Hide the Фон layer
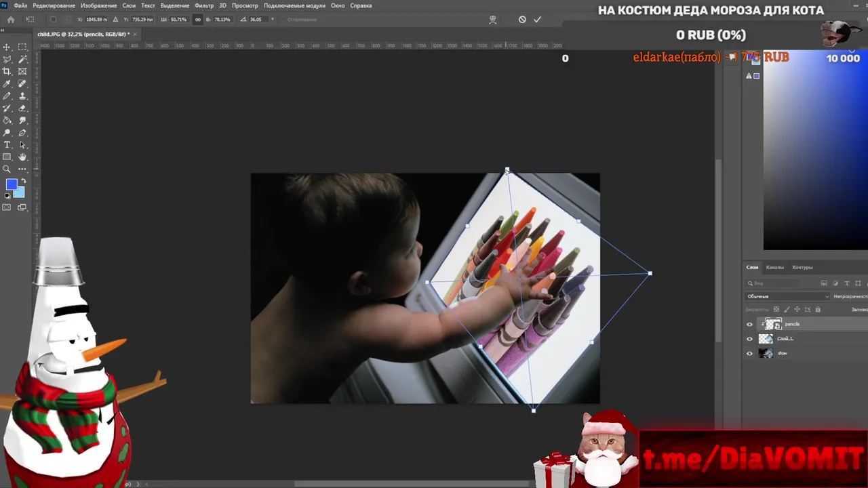 749,353
